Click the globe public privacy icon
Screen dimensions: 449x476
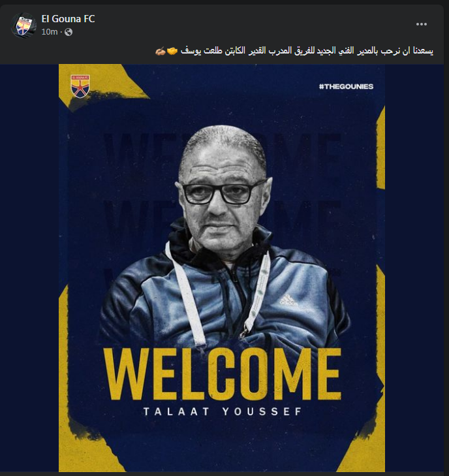69,32
